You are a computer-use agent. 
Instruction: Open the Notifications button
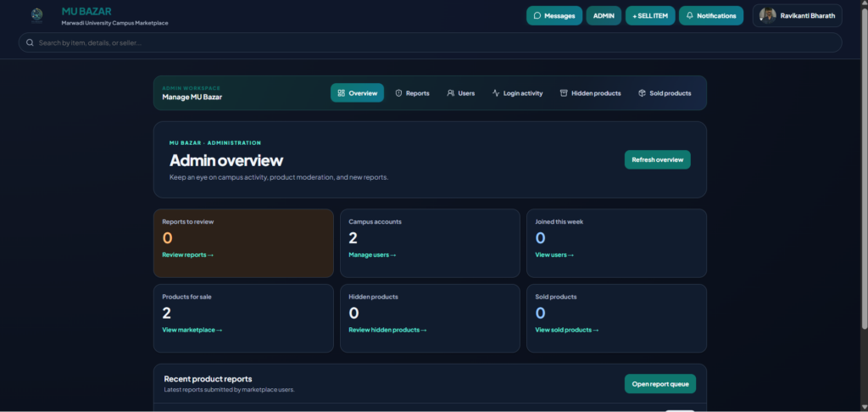[x=711, y=15]
